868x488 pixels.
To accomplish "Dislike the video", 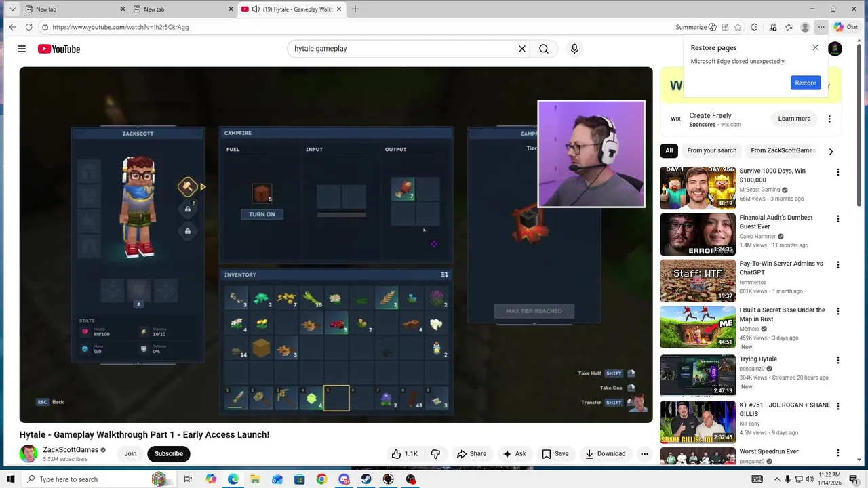I will point(435,454).
